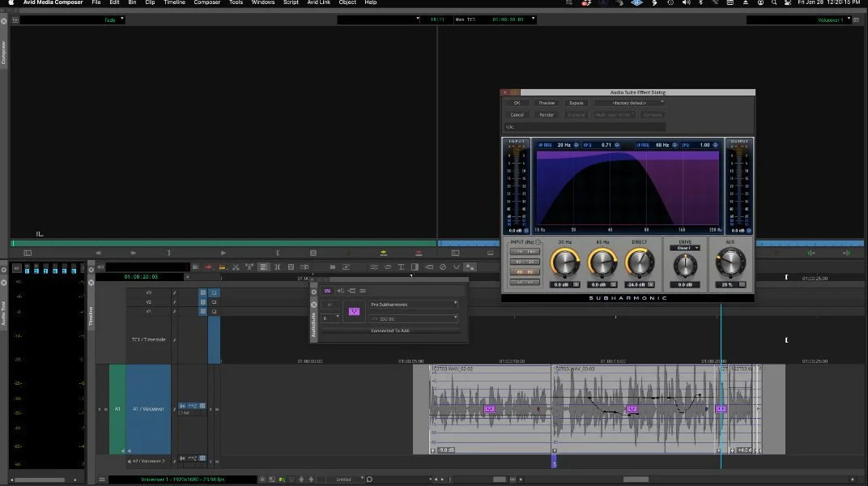
Task: Click the red Lift segment arrow tool
Action: [208, 267]
